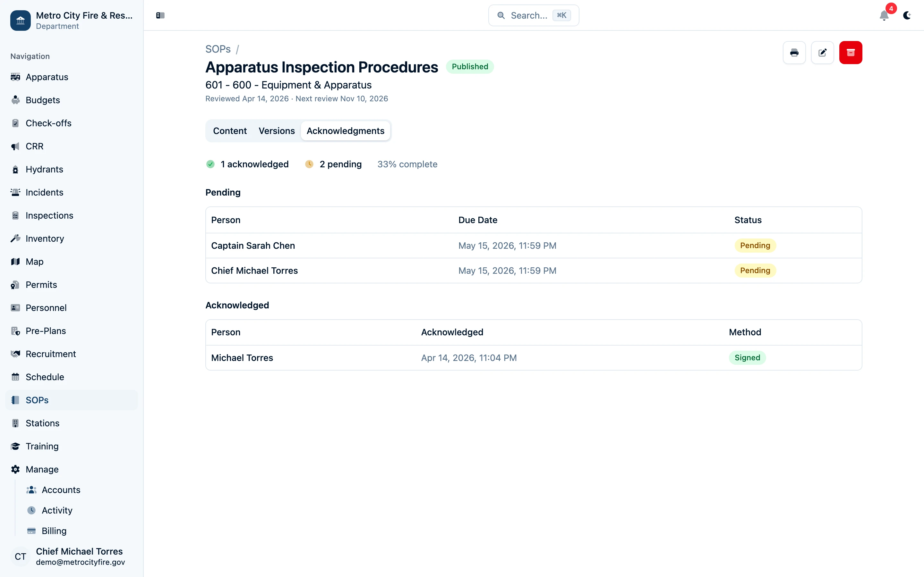
Task: Click the red archive button
Action: 850,53
